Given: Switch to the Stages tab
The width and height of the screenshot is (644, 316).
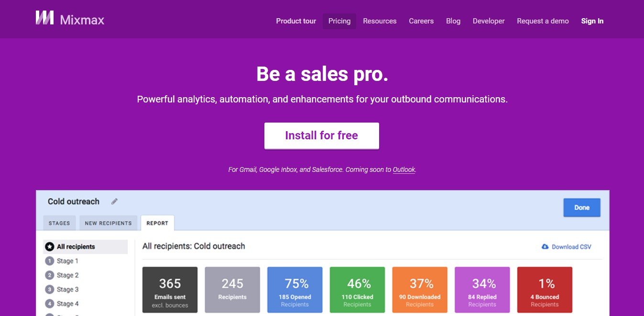Looking at the screenshot, I should (x=60, y=223).
